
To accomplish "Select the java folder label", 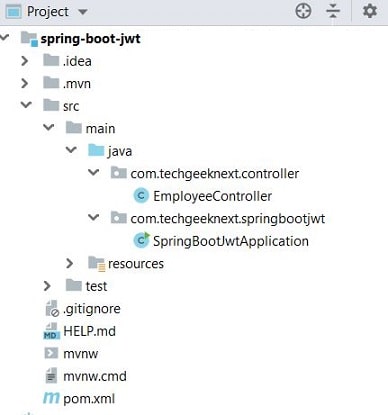I will (x=120, y=152).
